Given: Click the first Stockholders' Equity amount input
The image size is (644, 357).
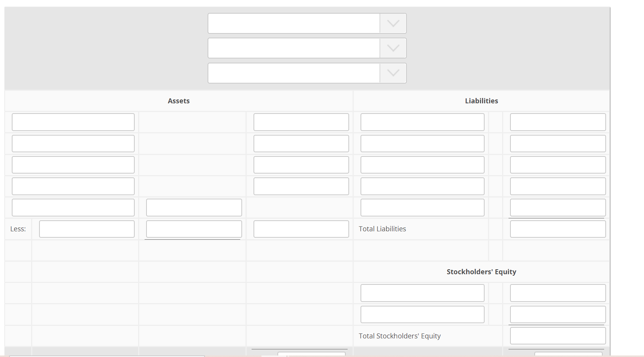Looking at the screenshot, I should (558, 293).
